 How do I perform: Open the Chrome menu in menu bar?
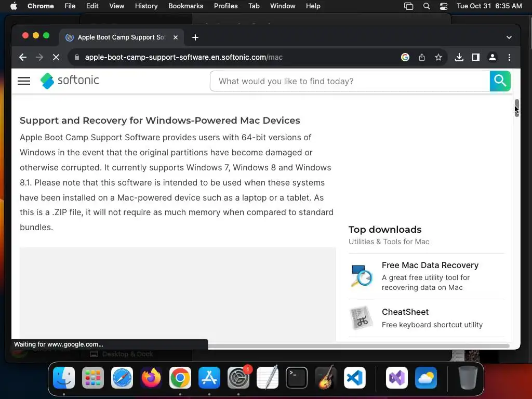[x=41, y=6]
